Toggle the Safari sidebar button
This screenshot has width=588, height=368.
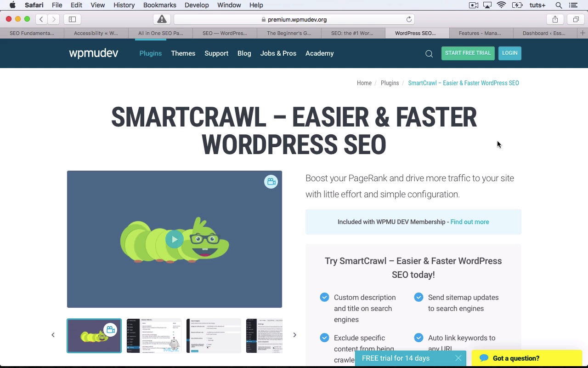click(72, 19)
